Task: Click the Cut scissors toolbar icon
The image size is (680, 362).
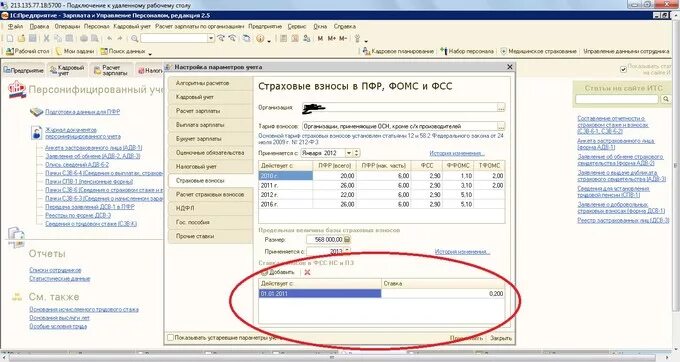Action: click(x=46, y=39)
